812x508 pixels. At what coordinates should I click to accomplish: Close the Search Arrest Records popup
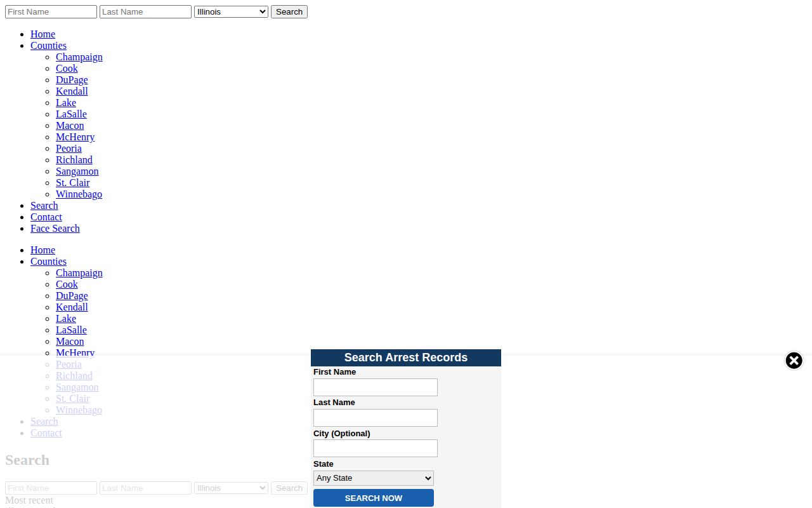(x=794, y=361)
